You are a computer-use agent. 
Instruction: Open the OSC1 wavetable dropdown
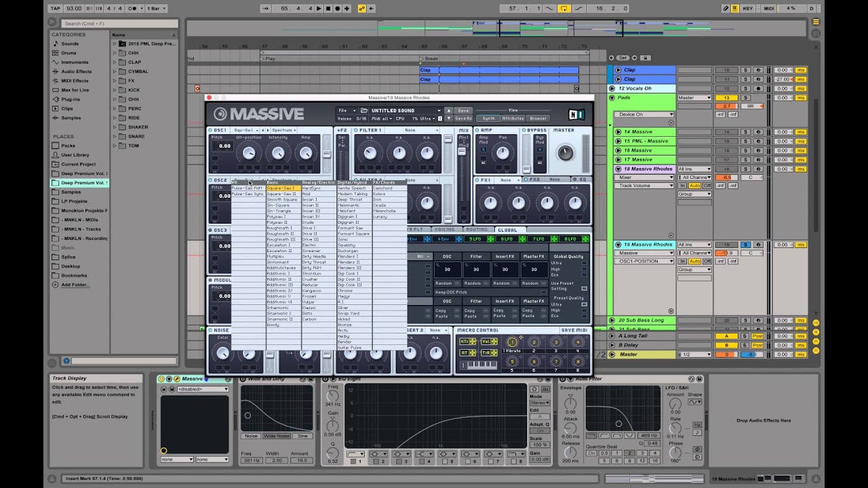tap(247, 130)
